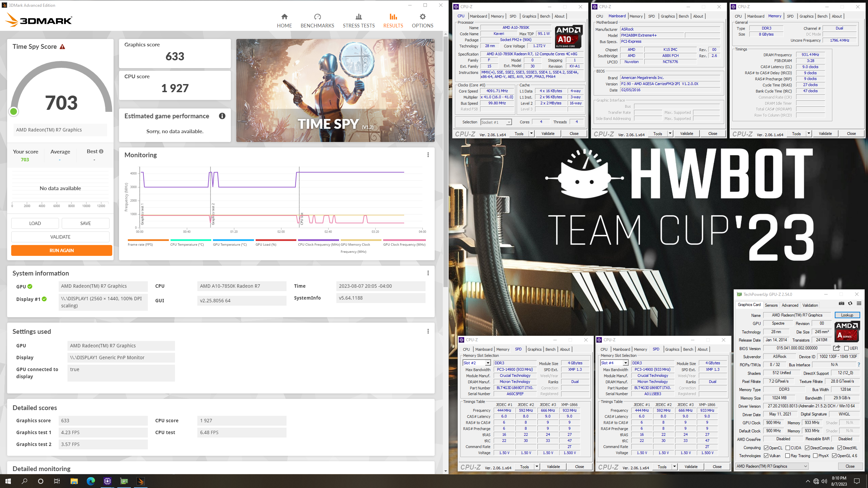
Task: Toggle the DirectML checkbox in GPU-Z
Action: coord(840,448)
